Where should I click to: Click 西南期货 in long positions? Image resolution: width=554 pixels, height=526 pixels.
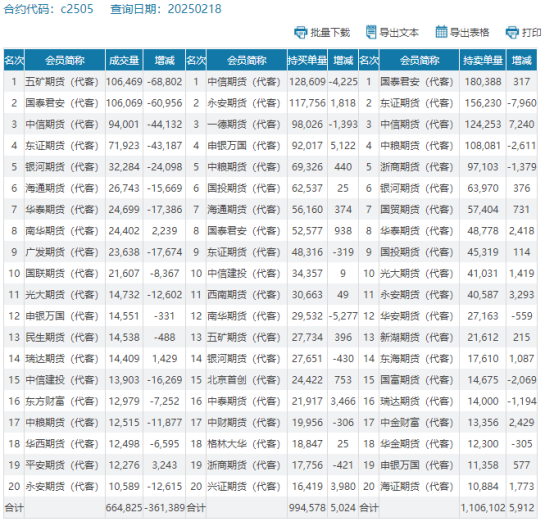point(244,295)
